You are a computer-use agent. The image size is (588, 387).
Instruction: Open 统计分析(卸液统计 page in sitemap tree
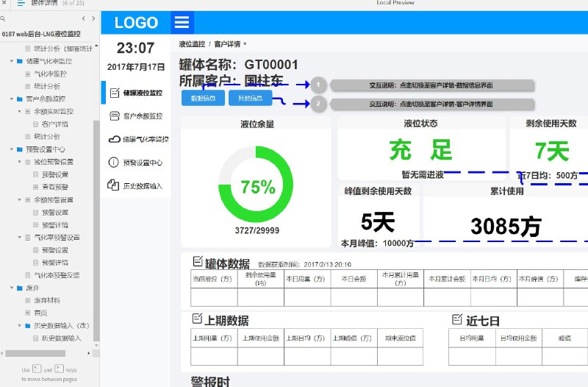pos(62,49)
